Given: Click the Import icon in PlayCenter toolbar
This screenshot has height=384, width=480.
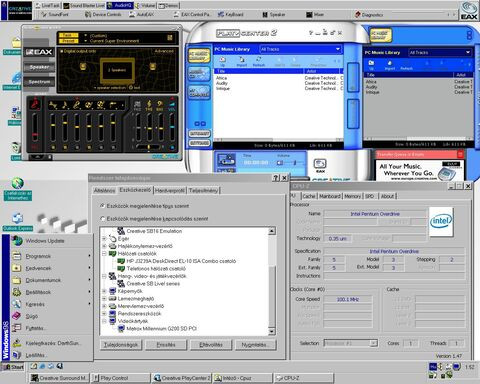Looking at the screenshot, I should click(242, 61).
